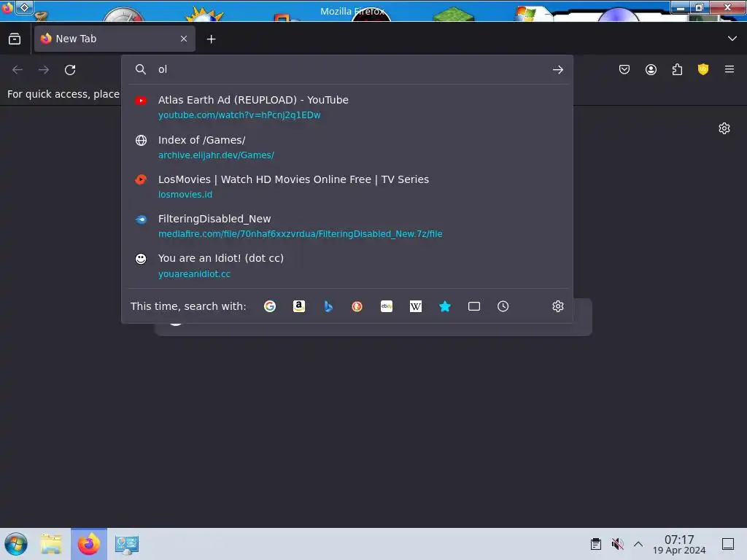Open the Start menu orb
Viewport: 747px width, 560px height.
(16, 544)
